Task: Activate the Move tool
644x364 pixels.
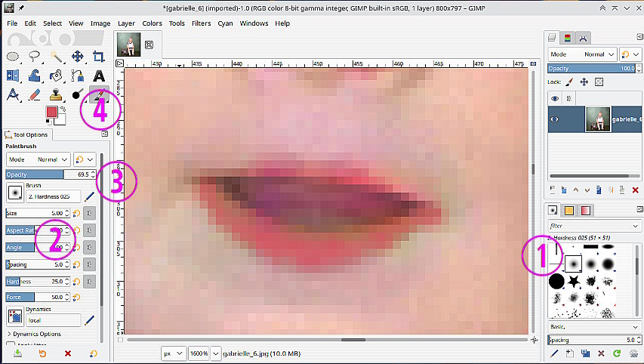Action: (78, 57)
